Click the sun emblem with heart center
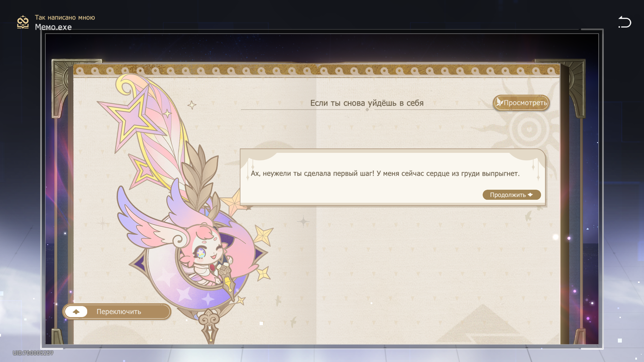 point(529,129)
